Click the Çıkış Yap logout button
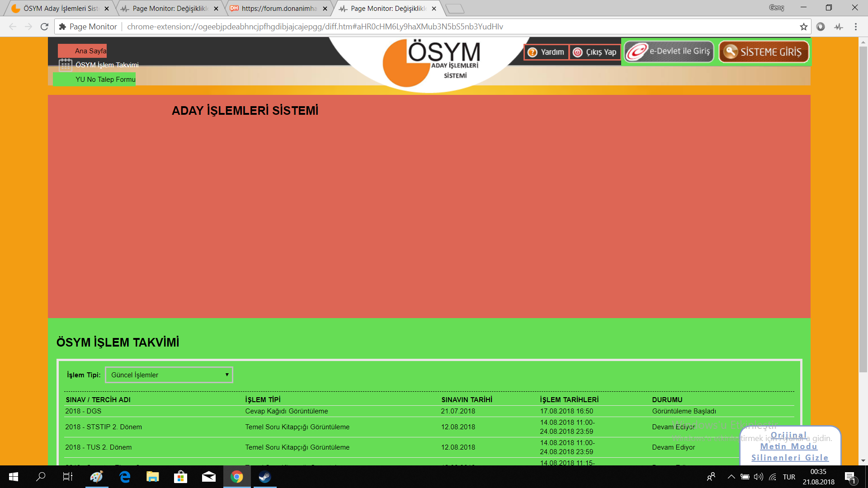Image resolution: width=868 pixels, height=488 pixels. tap(595, 52)
